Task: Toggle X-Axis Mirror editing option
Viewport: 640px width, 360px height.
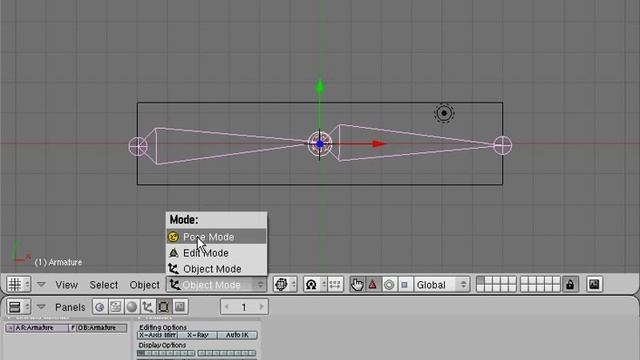Action: coord(158,335)
